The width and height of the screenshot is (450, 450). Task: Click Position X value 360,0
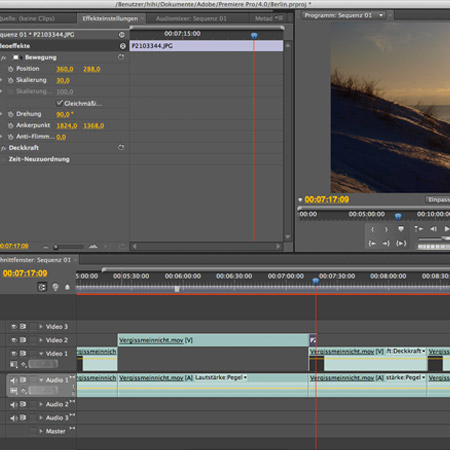[x=65, y=69]
